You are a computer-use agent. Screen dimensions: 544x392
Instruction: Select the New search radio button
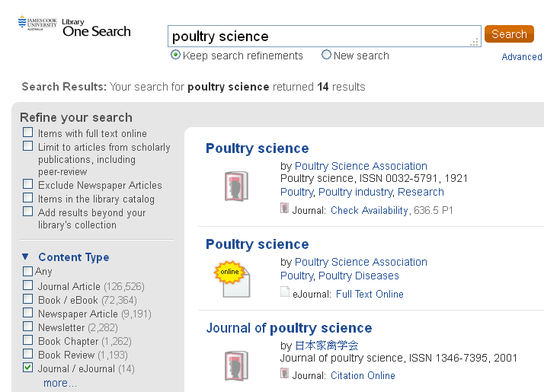(x=326, y=55)
